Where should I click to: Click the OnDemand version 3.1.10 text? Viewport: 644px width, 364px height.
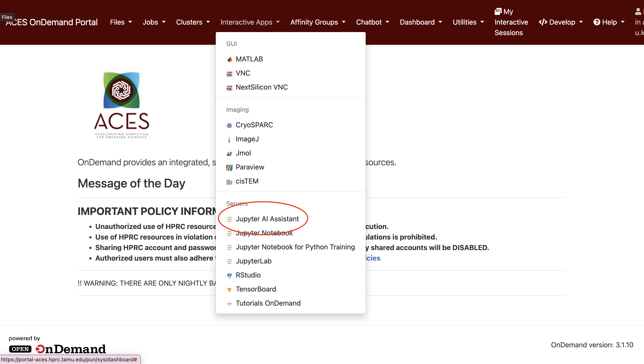592,345
